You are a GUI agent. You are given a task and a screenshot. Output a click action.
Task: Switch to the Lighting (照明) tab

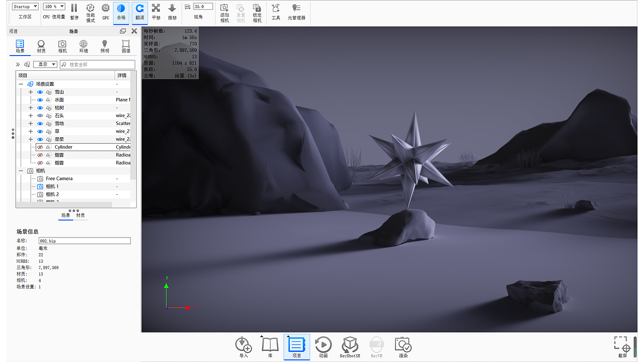point(104,46)
